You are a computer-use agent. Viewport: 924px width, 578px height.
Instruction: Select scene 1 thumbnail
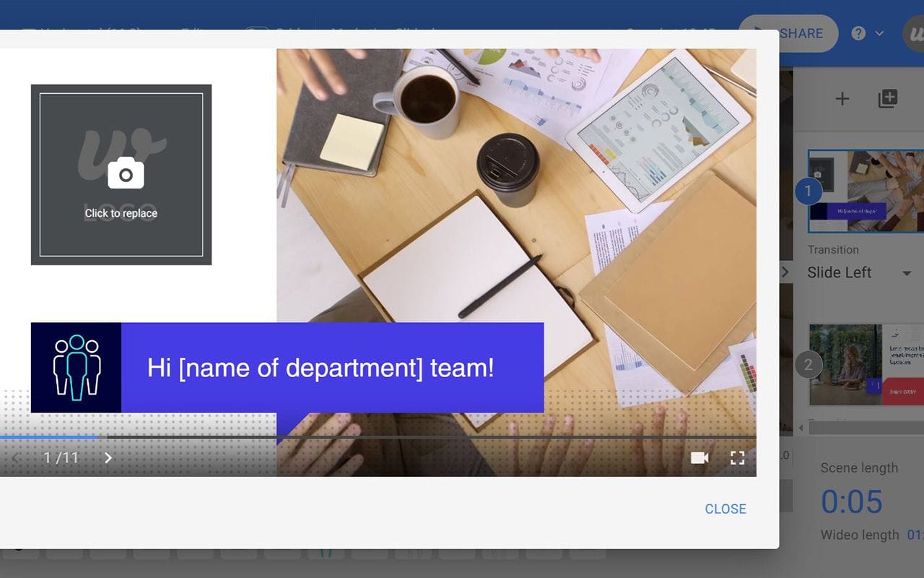pos(866,191)
